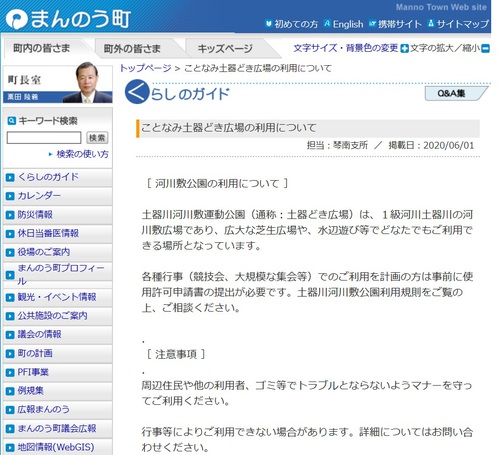The image size is (500, 455).
Task: Open the サイトマップ link
Action: pos(463,24)
